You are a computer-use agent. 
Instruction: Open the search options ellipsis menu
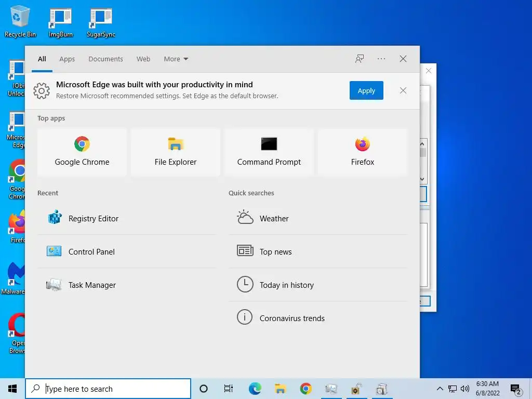tap(381, 59)
